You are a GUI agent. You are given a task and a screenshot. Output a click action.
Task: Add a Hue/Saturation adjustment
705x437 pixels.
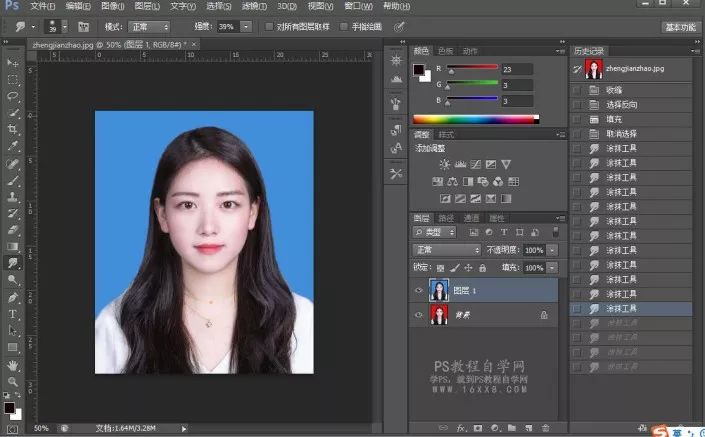click(x=437, y=181)
